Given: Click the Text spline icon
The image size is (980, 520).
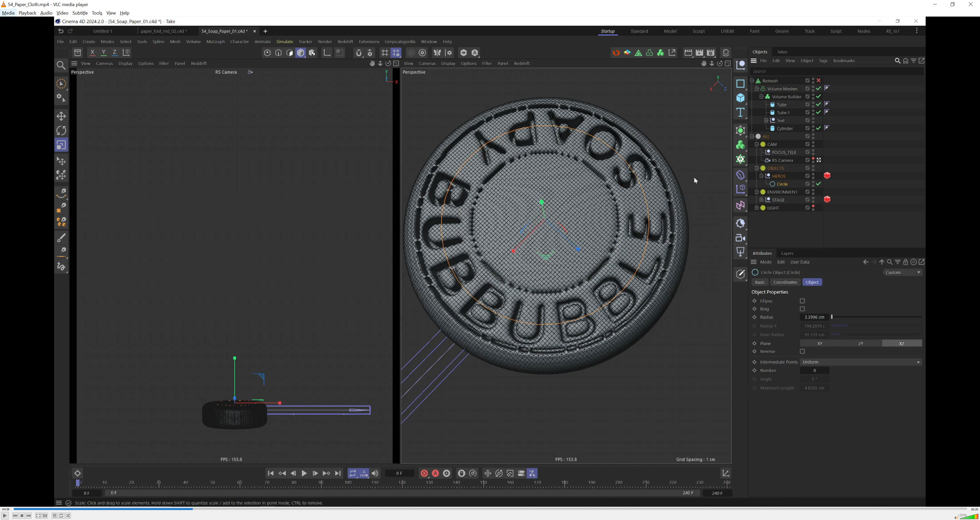Looking at the screenshot, I should (740, 113).
